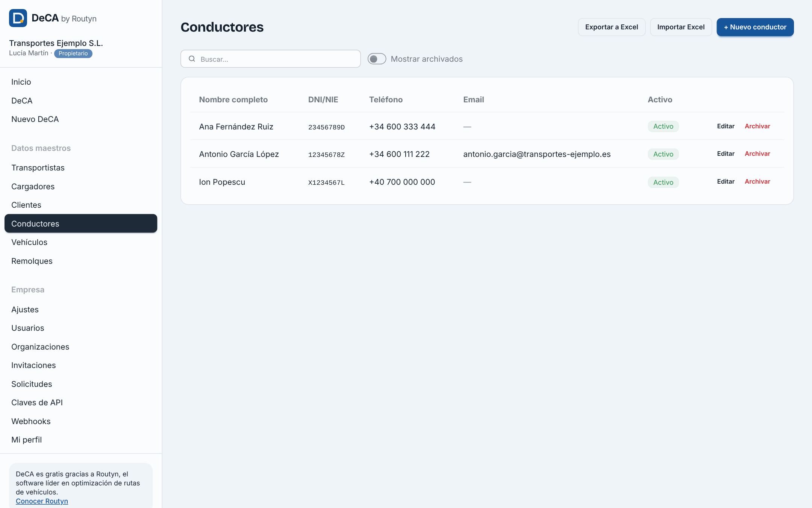Click DNI/NIE column header

(x=323, y=100)
